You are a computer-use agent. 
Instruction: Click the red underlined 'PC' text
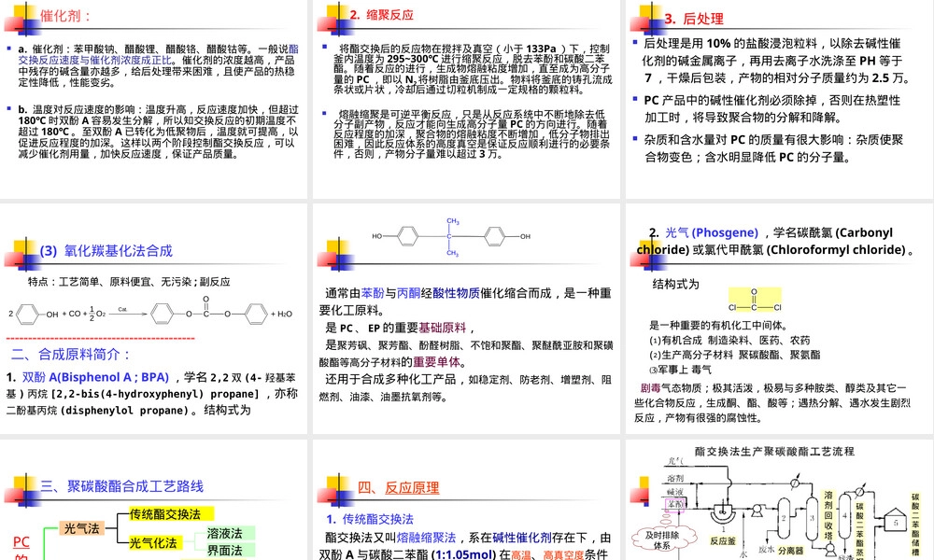click(x=21, y=542)
